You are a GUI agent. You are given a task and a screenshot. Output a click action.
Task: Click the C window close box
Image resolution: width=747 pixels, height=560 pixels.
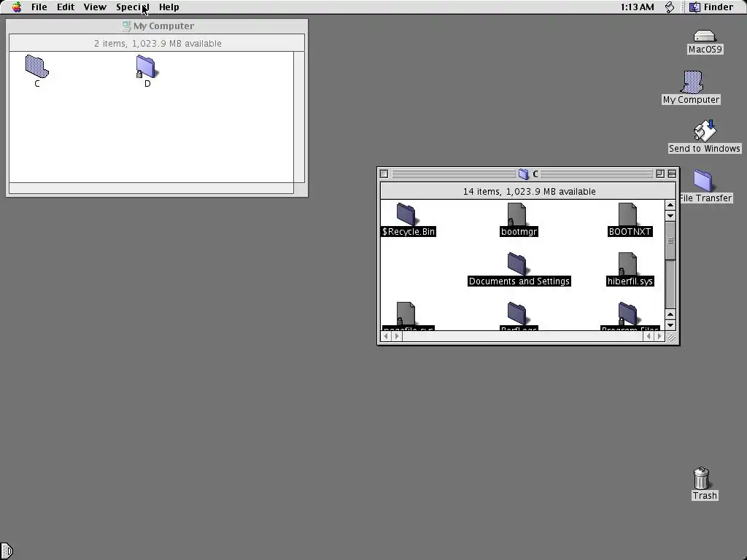click(x=384, y=174)
